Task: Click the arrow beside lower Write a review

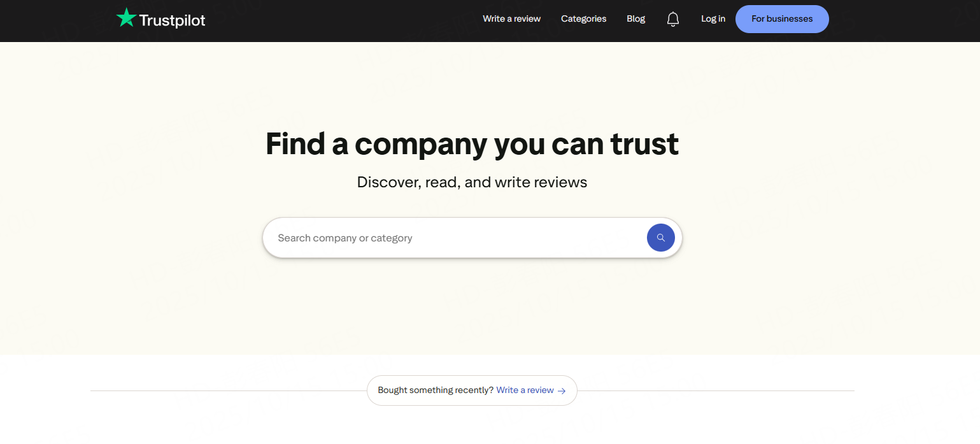Action: [562, 391]
